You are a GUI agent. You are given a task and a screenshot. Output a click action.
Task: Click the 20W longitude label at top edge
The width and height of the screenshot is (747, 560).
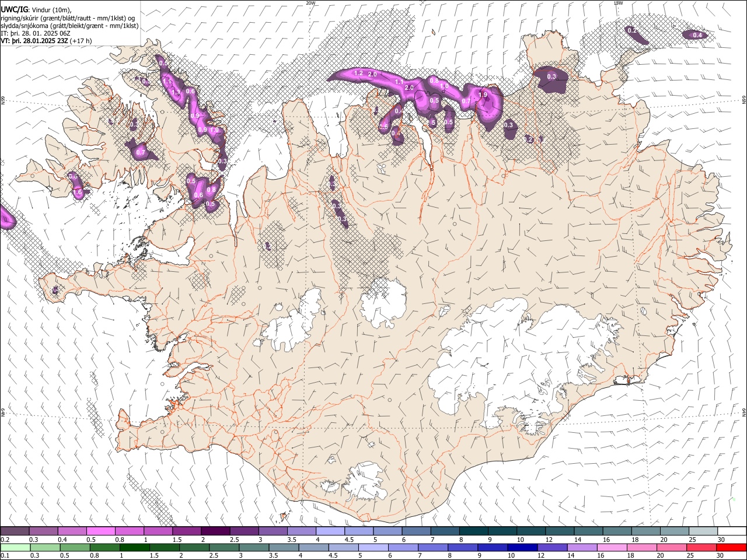click(x=310, y=3)
